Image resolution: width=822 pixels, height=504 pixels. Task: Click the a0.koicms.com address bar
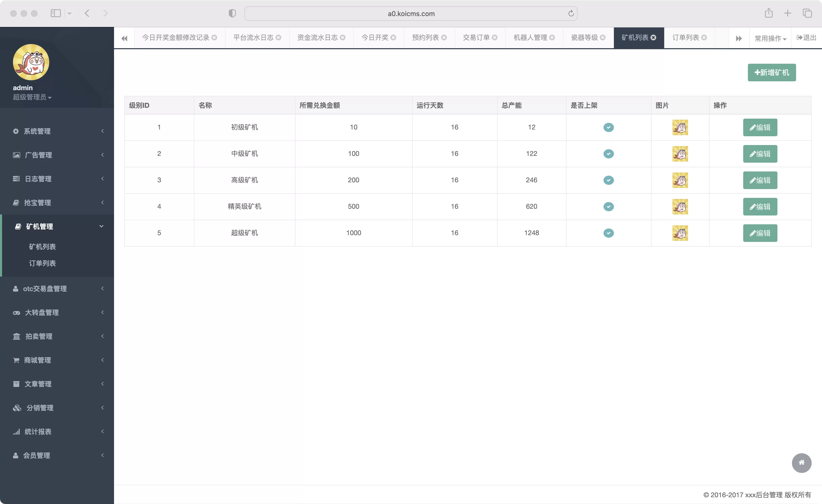pyautogui.click(x=411, y=13)
